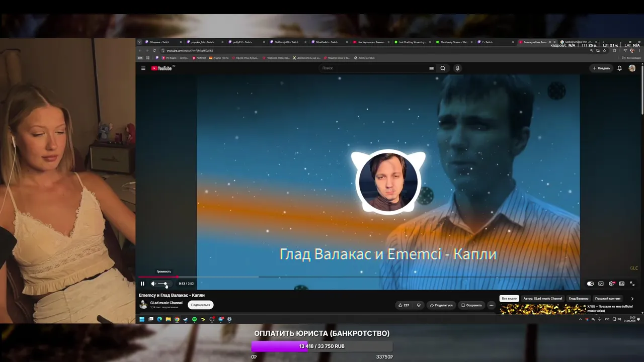Open the Chrome tab search dropdown

click(x=139, y=42)
